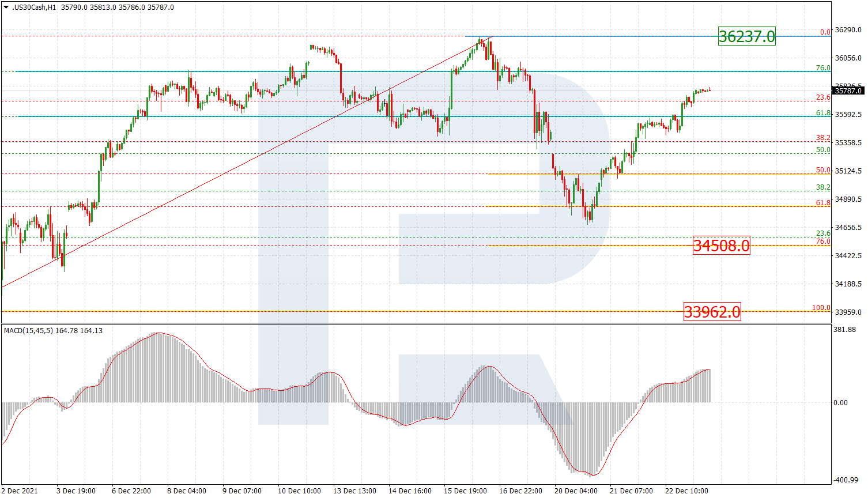This screenshot has width=868, height=498.
Task: Click the 9 Dec 07:00 time axis label
Action: (242, 491)
